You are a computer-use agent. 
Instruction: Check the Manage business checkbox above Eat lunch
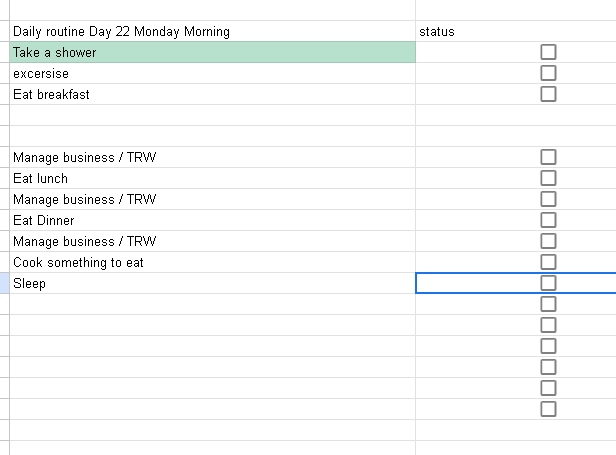[548, 157]
